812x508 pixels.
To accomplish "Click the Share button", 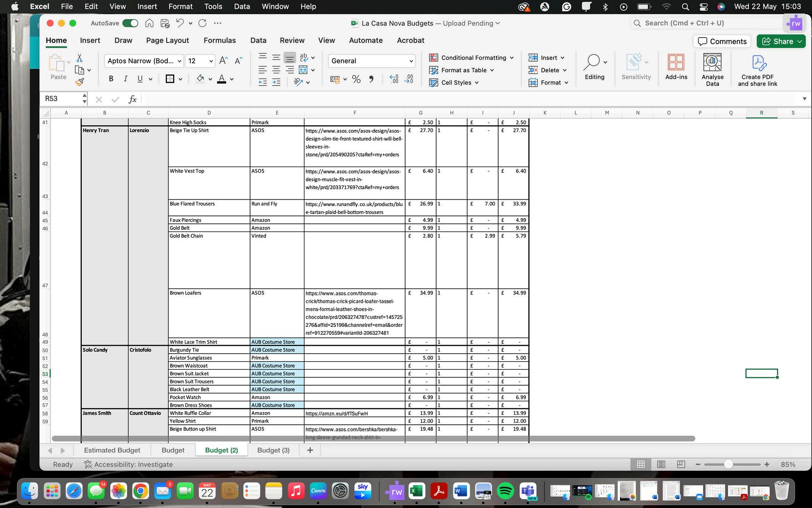I will click(x=781, y=41).
